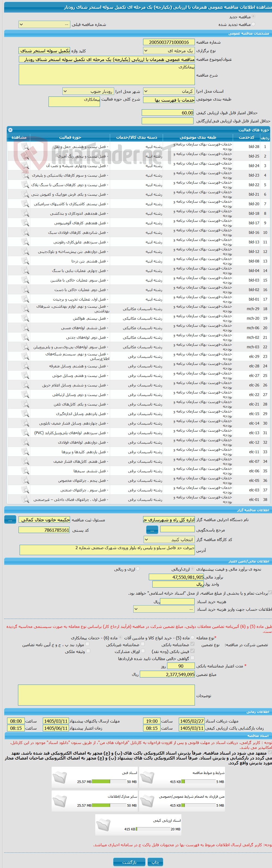Image resolution: width=272 pixels, height=868 pixels.
Task: Click the کلید واژه input field
Action: [x=44, y=50]
